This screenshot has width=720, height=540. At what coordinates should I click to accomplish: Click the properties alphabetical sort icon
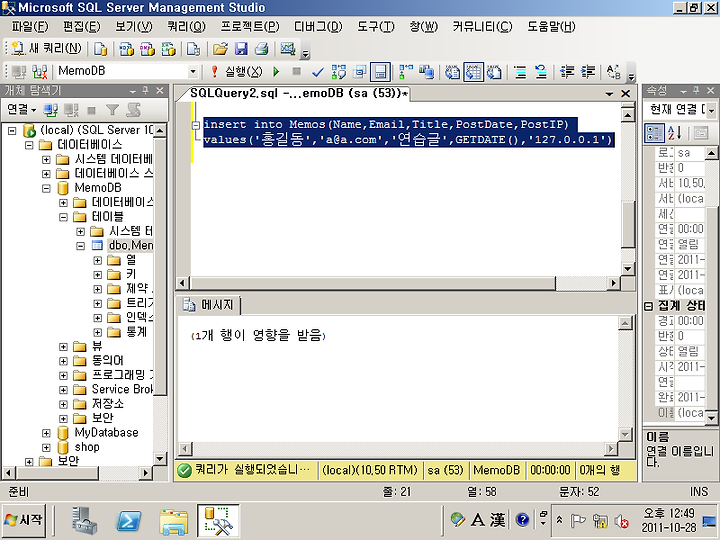click(x=675, y=133)
